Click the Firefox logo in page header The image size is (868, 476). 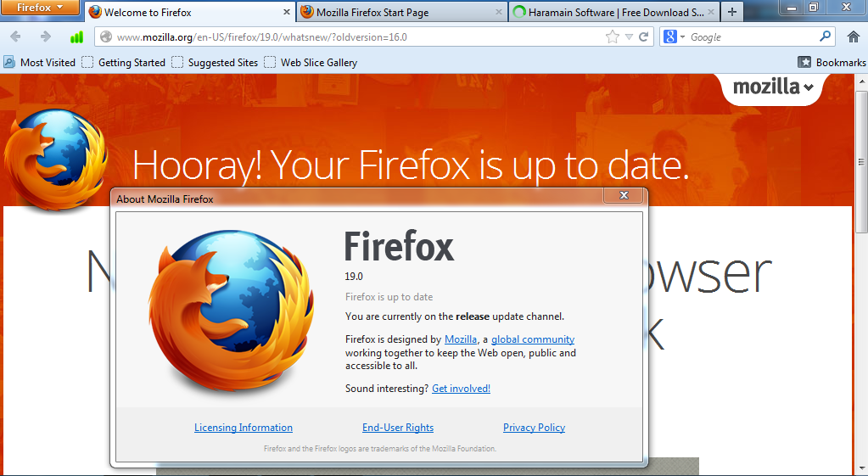(55, 159)
